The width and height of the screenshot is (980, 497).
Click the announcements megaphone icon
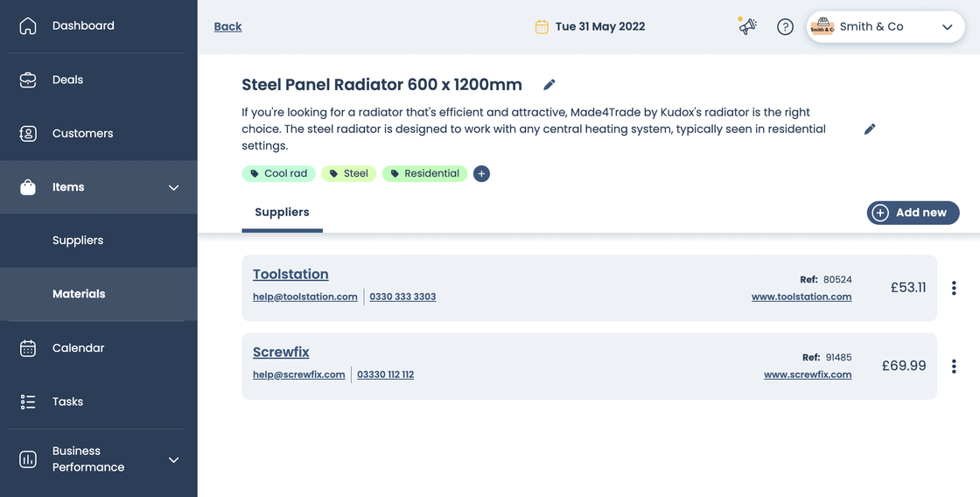[747, 26]
